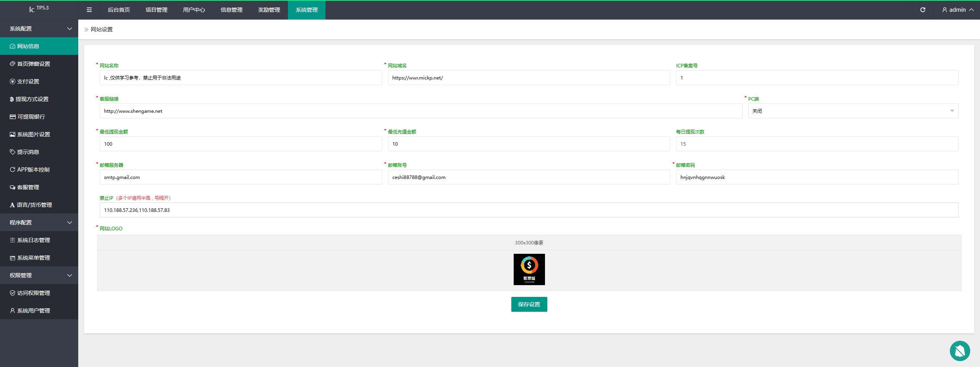Open 系统用户管理 in sidebar
Screen dimensions: 980x367
(x=39, y=311)
